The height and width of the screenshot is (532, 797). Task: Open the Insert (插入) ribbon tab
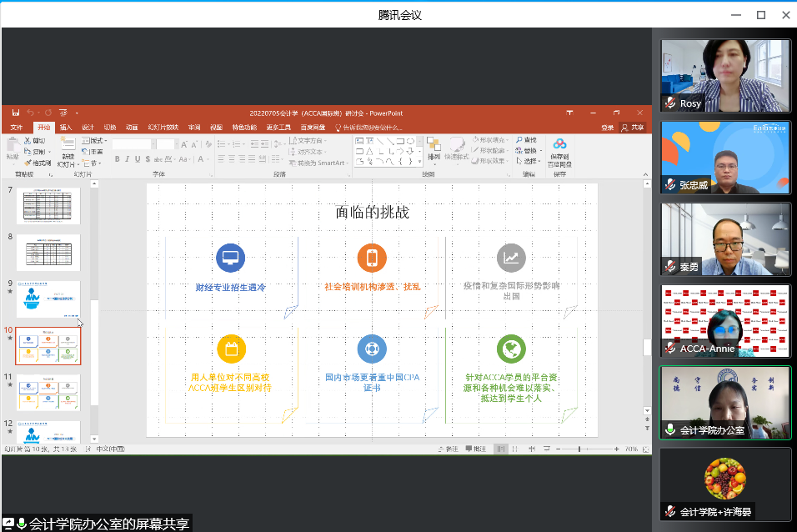click(x=66, y=128)
